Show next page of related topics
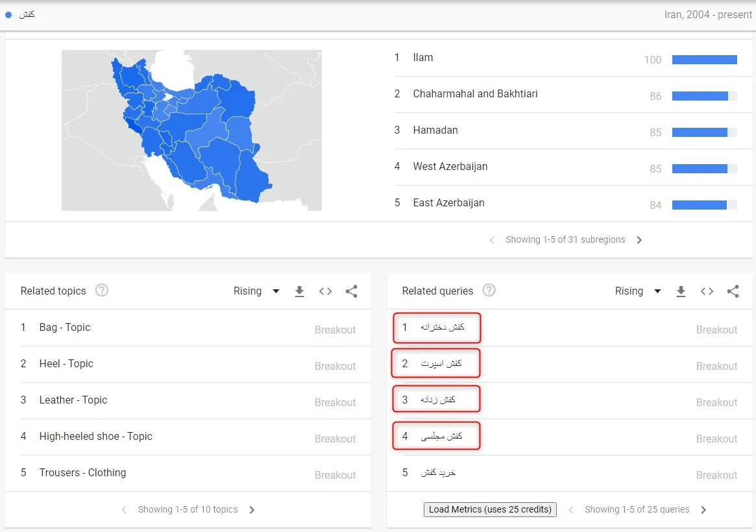The height and width of the screenshot is (532, 756). point(252,510)
